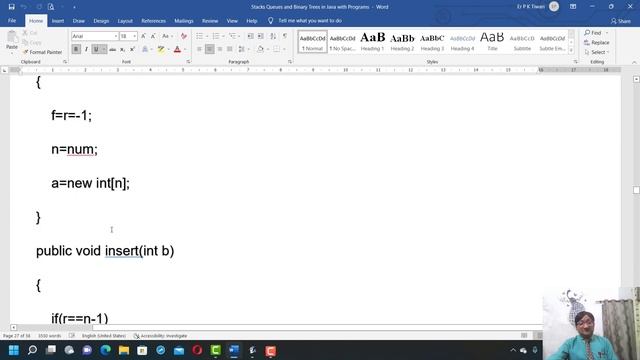Image resolution: width=640 pixels, height=360 pixels.
Task: Click the Save icon in title bar
Action: click(11, 7)
